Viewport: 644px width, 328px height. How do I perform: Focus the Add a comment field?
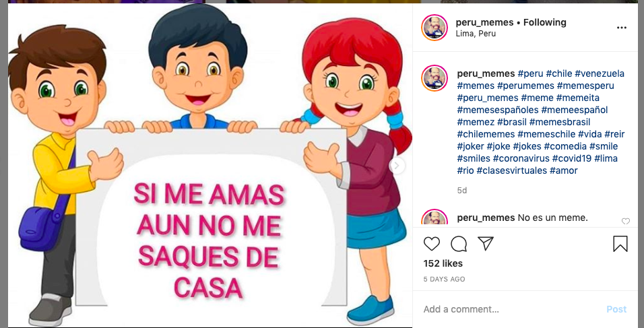pos(511,309)
